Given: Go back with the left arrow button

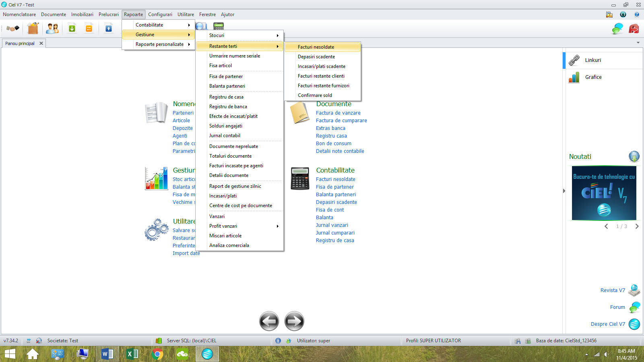Looking at the screenshot, I should tap(269, 321).
